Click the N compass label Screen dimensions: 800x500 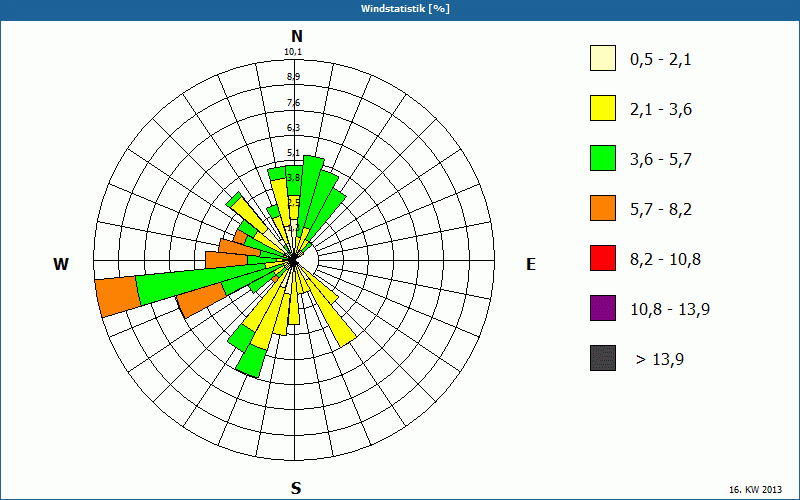pyautogui.click(x=297, y=36)
